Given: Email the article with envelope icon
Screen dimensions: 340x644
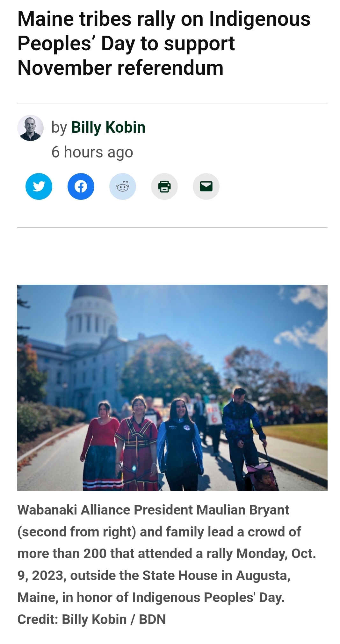Looking at the screenshot, I should [206, 186].
